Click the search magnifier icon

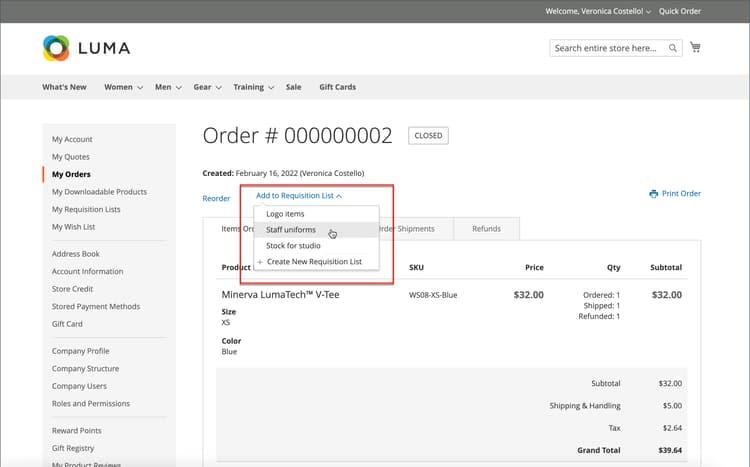673,48
